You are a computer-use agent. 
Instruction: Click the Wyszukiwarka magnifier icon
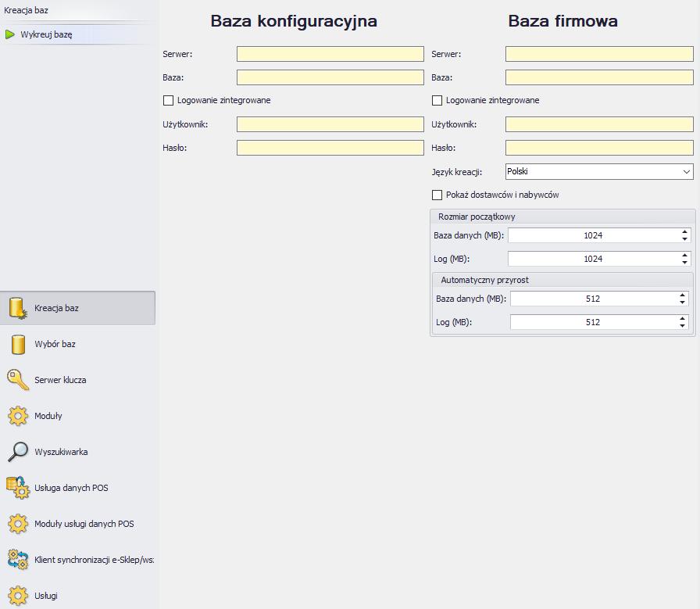[x=18, y=452]
